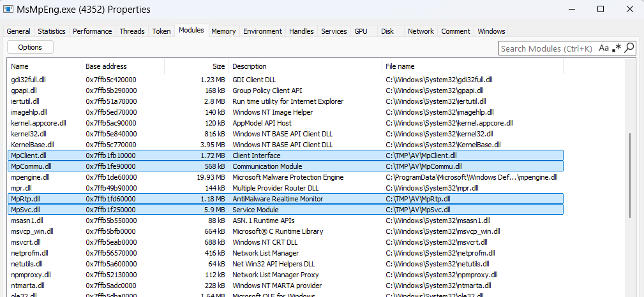Click file path C:\Windows\System32\ntmarta.dll
Screen dimensions: 644x297
point(438,286)
